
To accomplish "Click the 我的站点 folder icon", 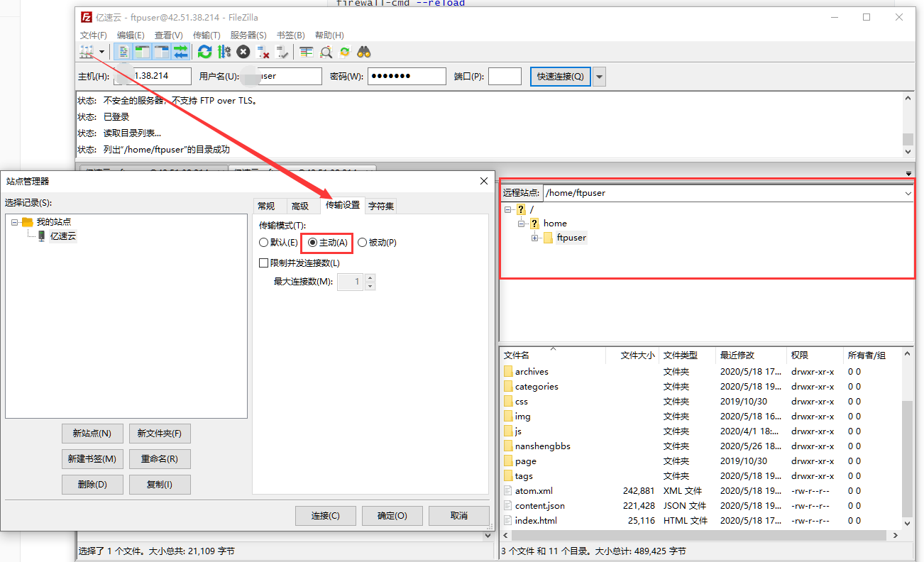I will [28, 221].
